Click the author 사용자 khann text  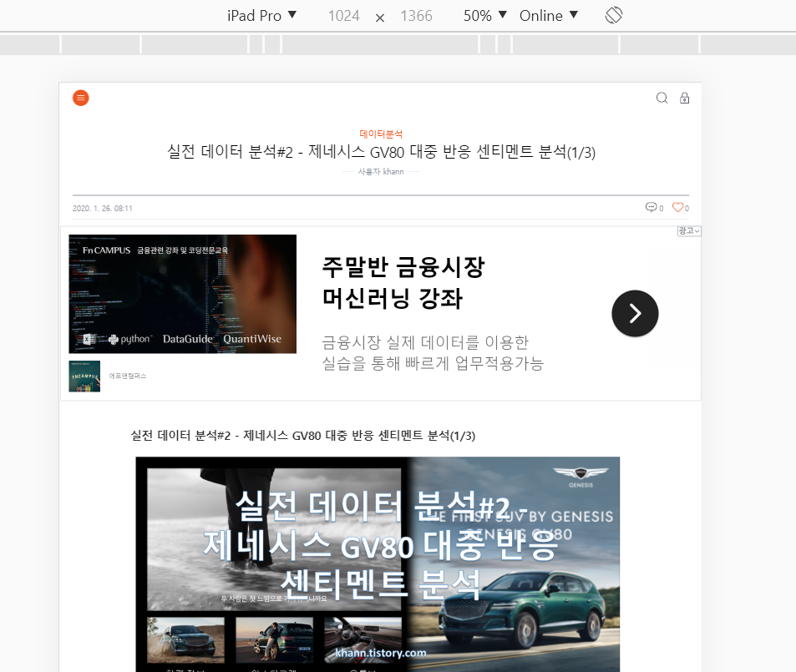point(381,172)
